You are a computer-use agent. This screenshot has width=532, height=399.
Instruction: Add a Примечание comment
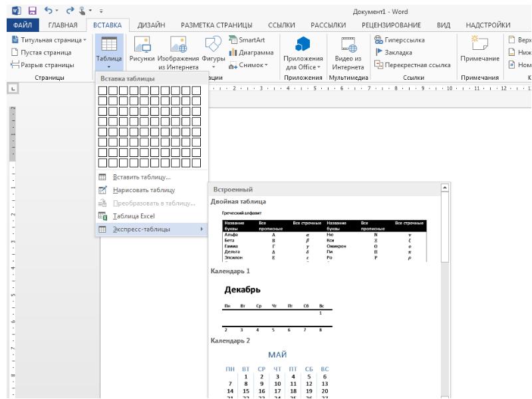coord(479,49)
